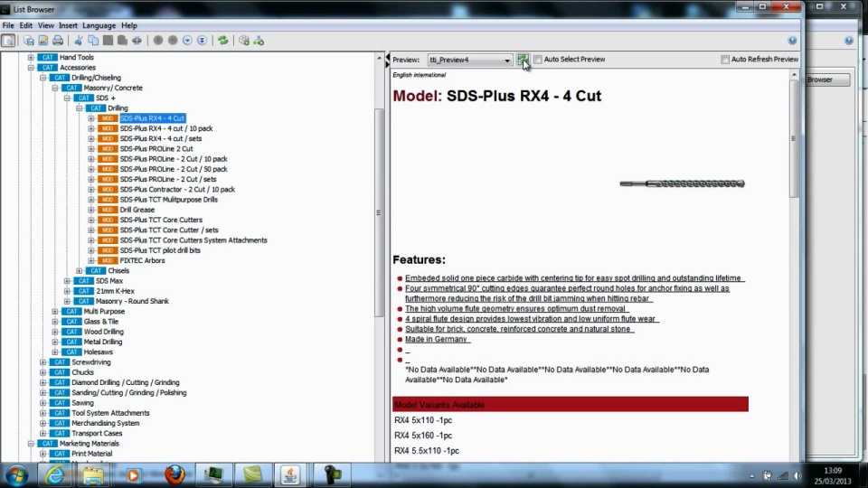Click the Edit pencil toolbar icon

click(43, 41)
